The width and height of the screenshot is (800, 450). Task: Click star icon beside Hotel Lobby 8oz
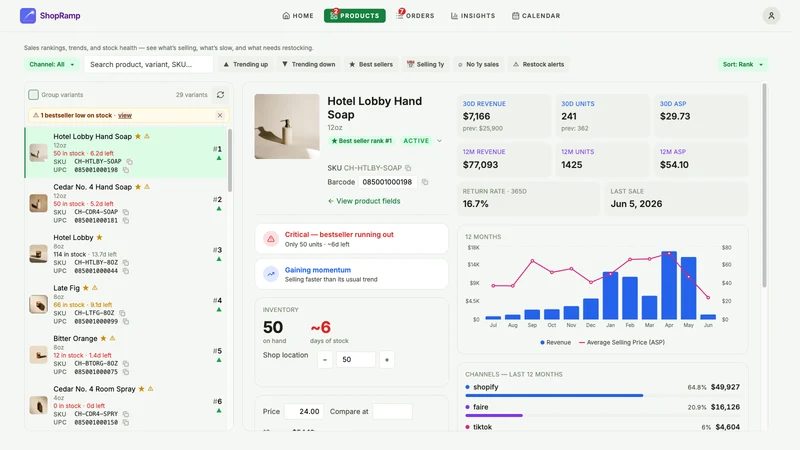click(99, 237)
